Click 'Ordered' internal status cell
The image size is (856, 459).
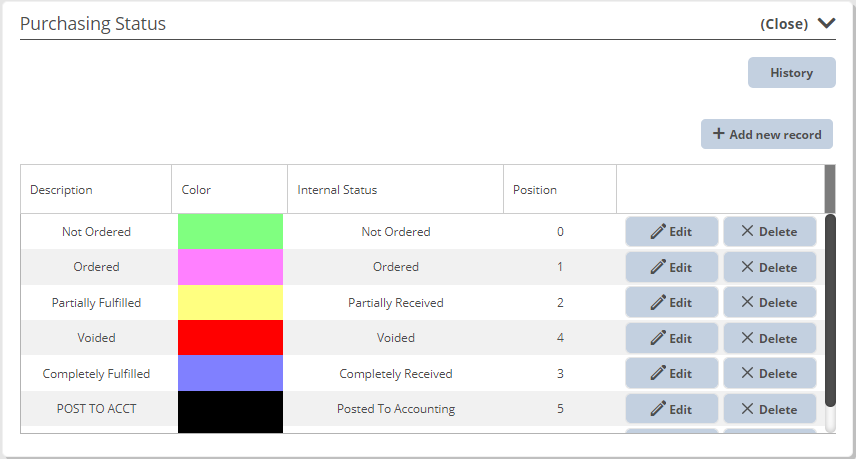pyautogui.click(x=396, y=267)
